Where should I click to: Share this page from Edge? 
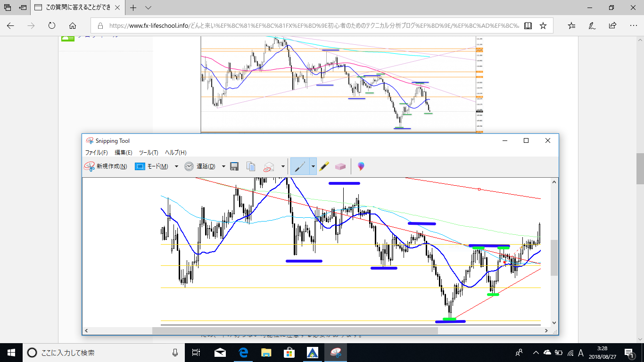612,26
